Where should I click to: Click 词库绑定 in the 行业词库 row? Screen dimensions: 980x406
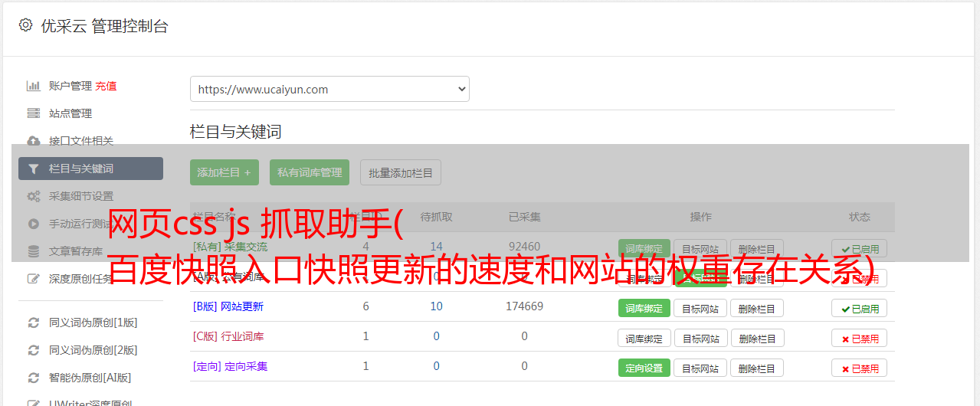(x=644, y=338)
